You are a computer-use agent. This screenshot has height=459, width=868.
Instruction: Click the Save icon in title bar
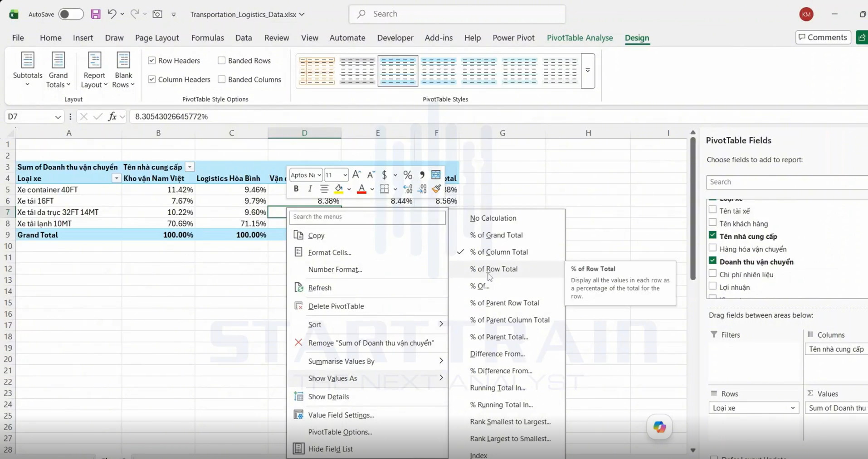point(95,14)
